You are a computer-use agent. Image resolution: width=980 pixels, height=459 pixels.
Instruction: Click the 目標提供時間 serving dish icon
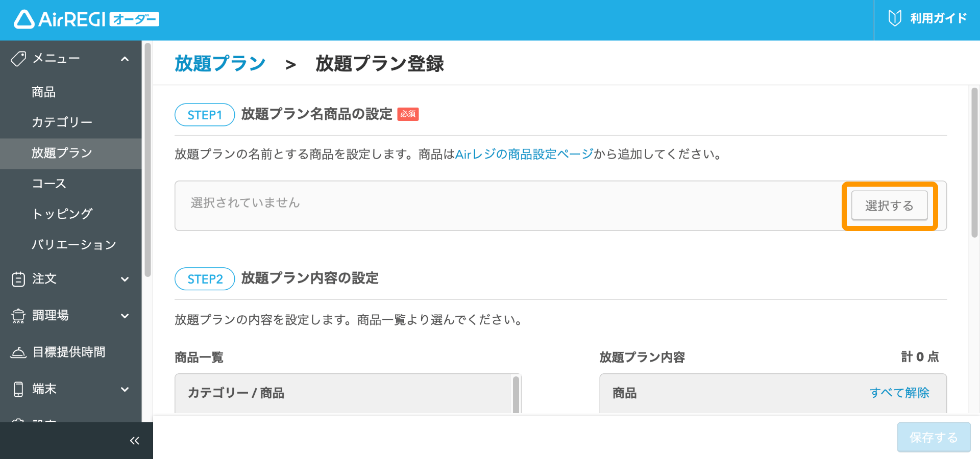click(x=18, y=352)
